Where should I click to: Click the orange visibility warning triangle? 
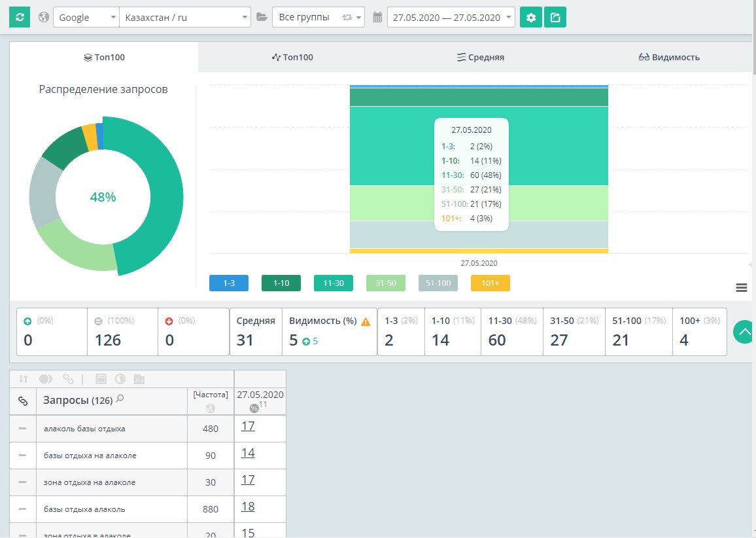366,322
